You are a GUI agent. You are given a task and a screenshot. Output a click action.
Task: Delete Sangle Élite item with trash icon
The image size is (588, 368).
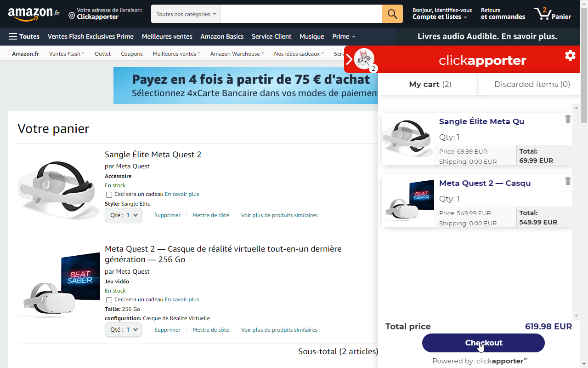(x=568, y=119)
